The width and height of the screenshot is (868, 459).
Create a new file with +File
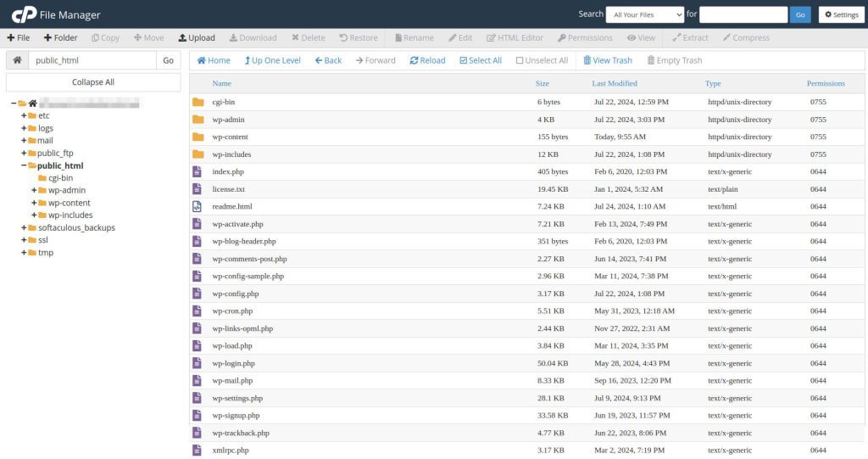[19, 37]
